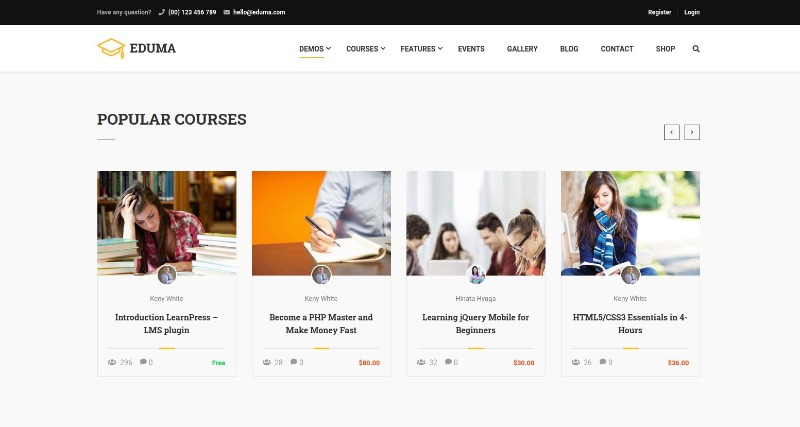
Task: Click the students icon on PHP Master course
Action: pyautogui.click(x=267, y=362)
